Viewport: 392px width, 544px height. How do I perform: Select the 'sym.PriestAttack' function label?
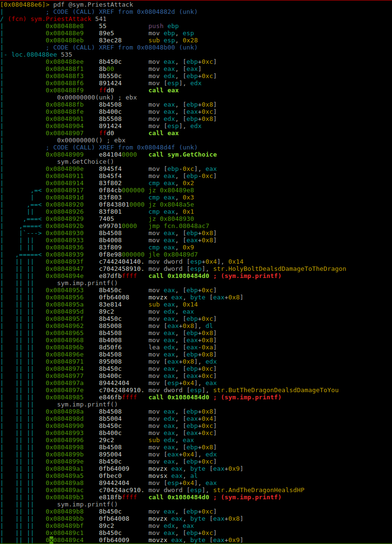(x=61, y=19)
